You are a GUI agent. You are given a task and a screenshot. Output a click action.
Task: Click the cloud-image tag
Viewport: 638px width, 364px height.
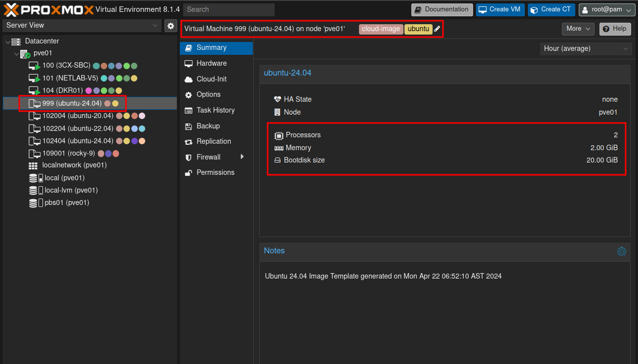tap(381, 29)
